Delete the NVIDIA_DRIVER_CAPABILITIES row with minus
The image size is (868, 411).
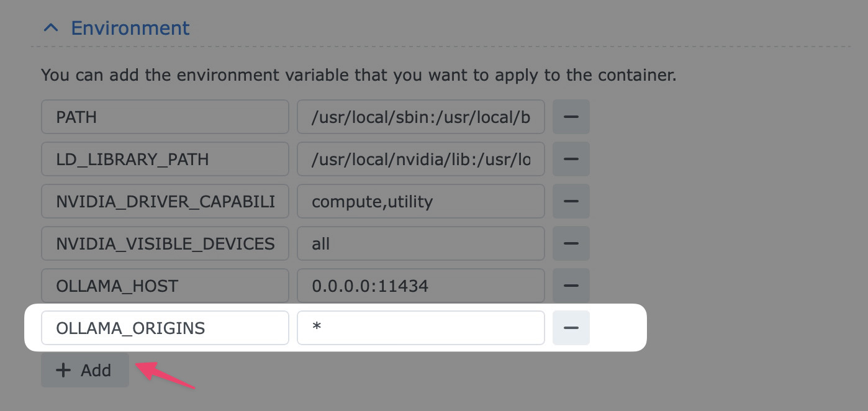point(571,201)
